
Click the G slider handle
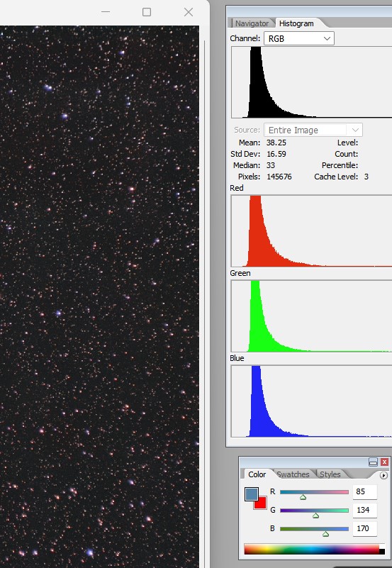click(315, 516)
